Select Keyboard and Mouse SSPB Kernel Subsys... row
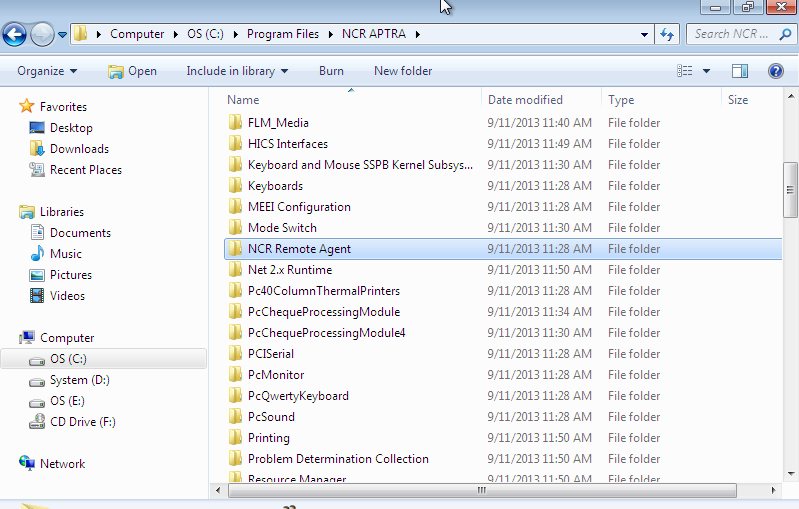799x509 pixels. [503, 165]
